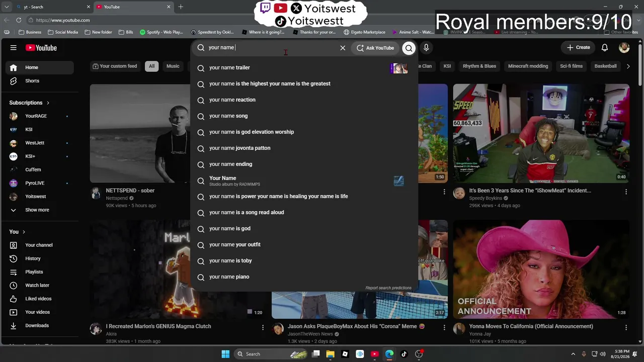The image size is (644, 362).
Task: Select suggestion "your name song"
Action: [x=304, y=116]
